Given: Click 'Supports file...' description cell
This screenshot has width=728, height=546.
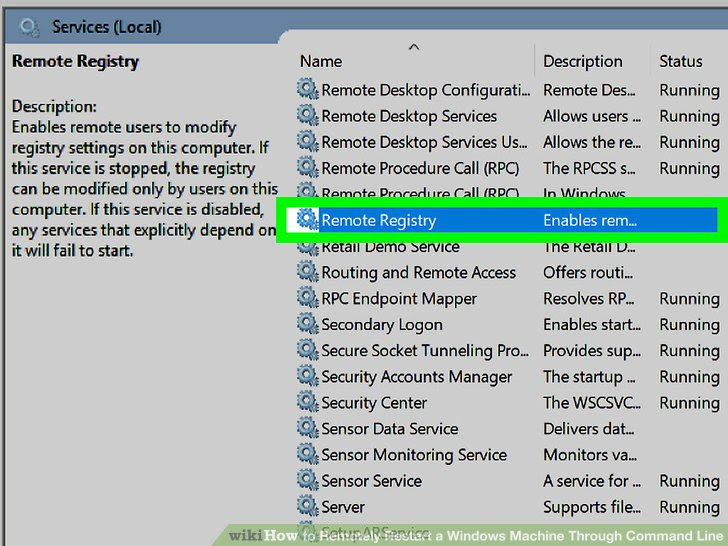Looking at the screenshot, I should pyautogui.click(x=592, y=507).
